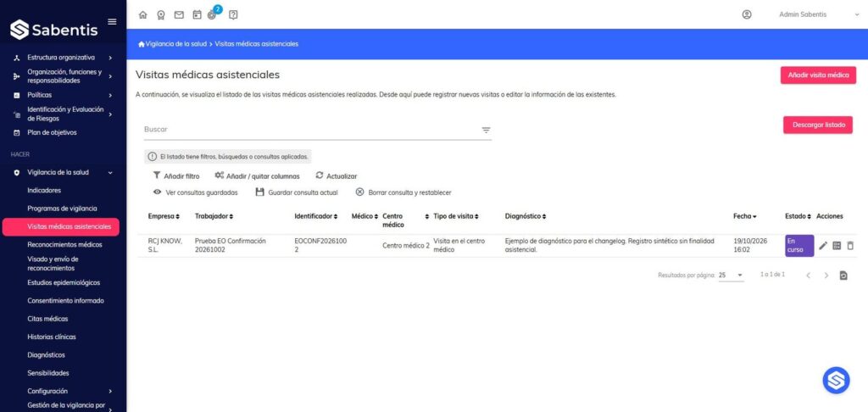Go to previous results page
This screenshot has width=868, height=412.
pyautogui.click(x=808, y=276)
